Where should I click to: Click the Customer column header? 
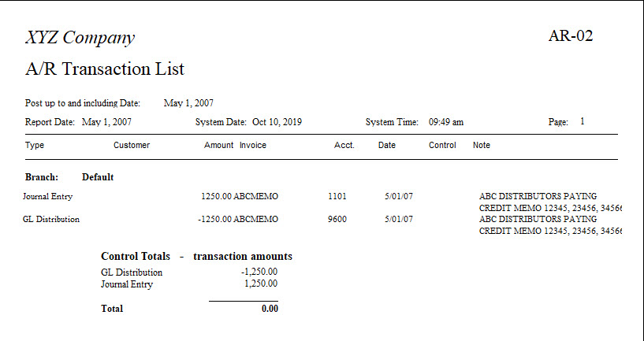(132, 145)
